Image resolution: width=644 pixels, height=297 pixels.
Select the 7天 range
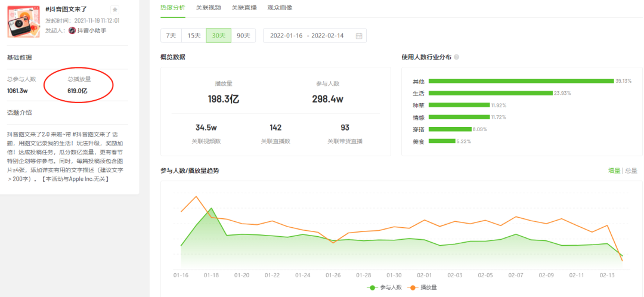(x=171, y=35)
